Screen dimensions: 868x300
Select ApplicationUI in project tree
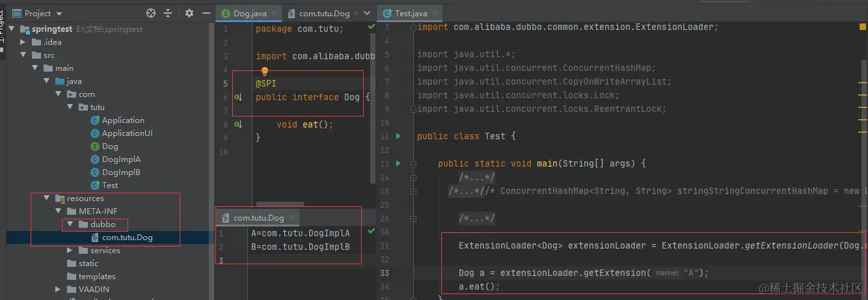point(127,133)
